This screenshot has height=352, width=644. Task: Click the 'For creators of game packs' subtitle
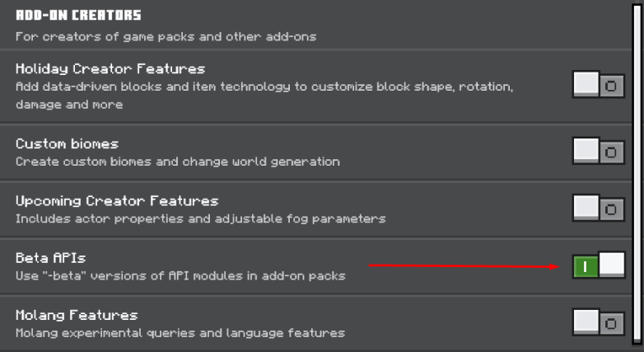[x=166, y=36]
